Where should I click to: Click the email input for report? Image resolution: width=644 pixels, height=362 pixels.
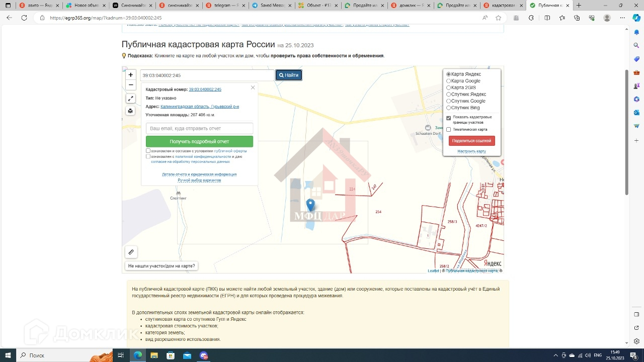pos(199,129)
